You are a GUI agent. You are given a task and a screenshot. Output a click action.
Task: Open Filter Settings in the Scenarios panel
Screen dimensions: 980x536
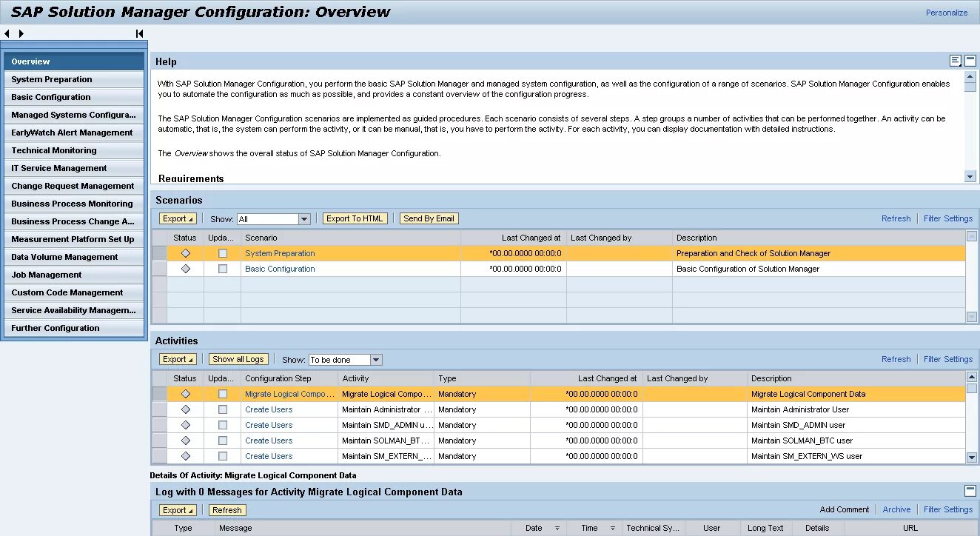point(948,218)
